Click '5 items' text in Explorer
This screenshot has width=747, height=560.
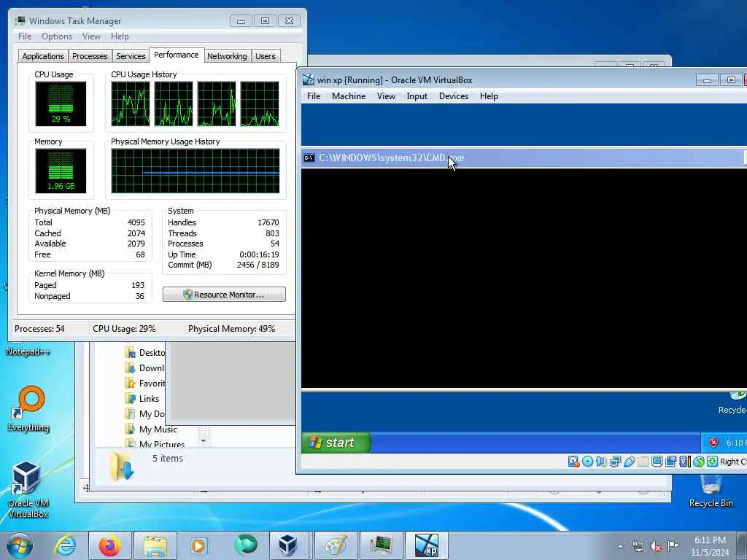tap(168, 458)
